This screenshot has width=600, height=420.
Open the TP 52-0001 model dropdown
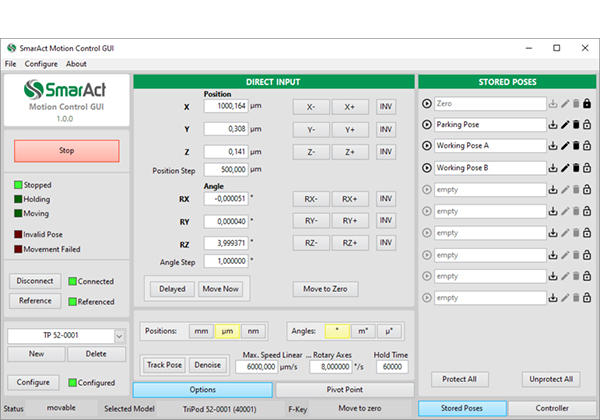119,336
